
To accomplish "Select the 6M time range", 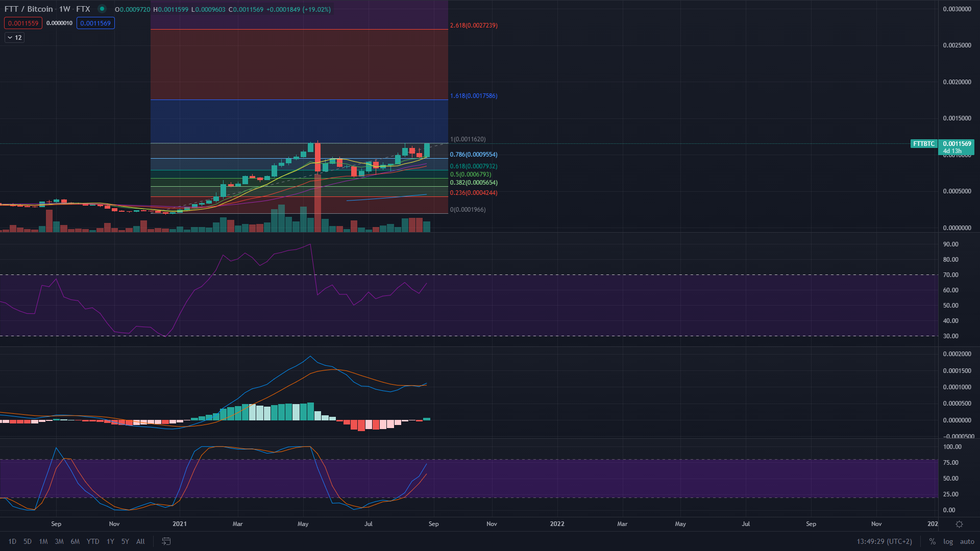I will [x=75, y=541].
